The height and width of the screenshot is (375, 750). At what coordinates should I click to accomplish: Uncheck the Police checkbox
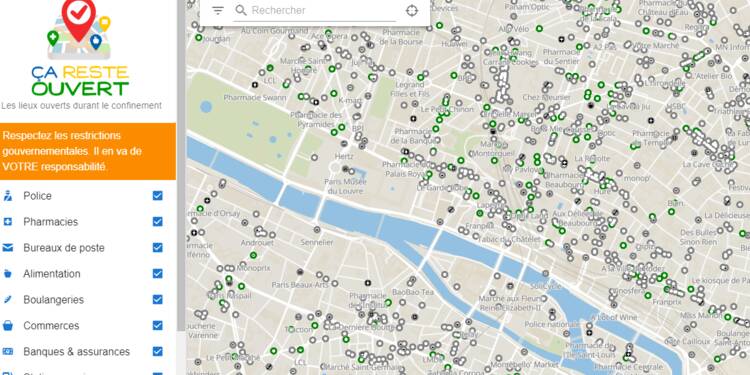click(x=157, y=196)
